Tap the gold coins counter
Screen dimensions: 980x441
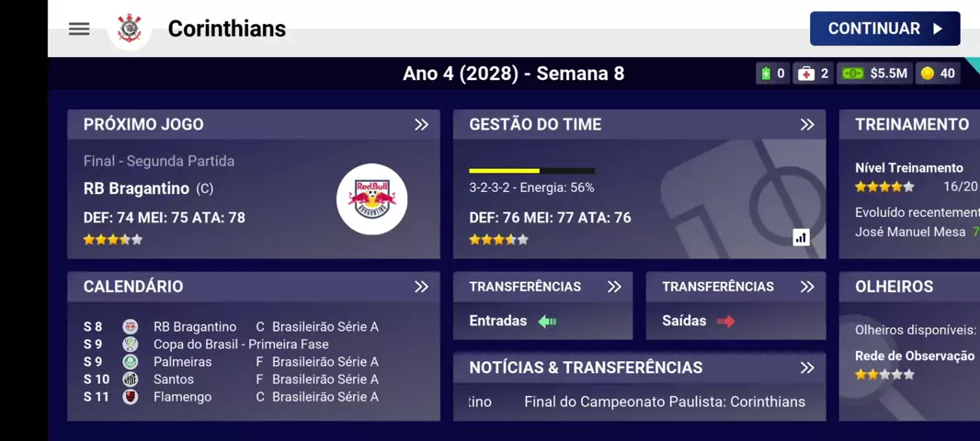point(938,73)
